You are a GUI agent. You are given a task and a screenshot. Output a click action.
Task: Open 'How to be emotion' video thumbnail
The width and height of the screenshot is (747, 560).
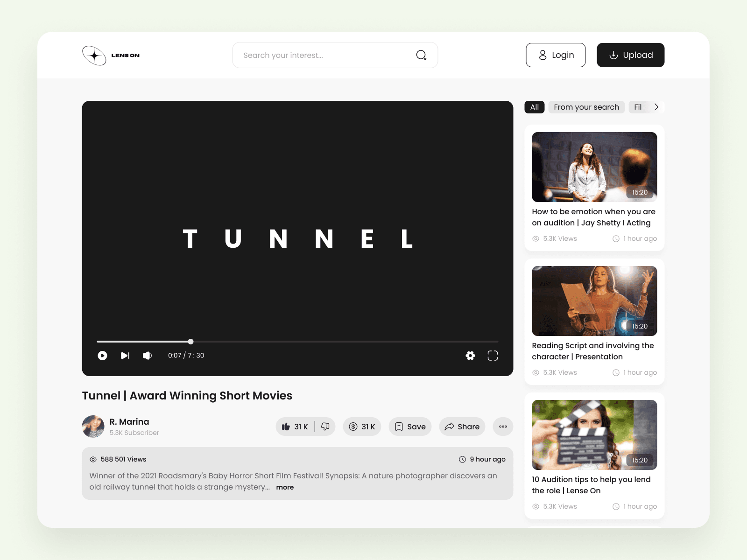(594, 167)
